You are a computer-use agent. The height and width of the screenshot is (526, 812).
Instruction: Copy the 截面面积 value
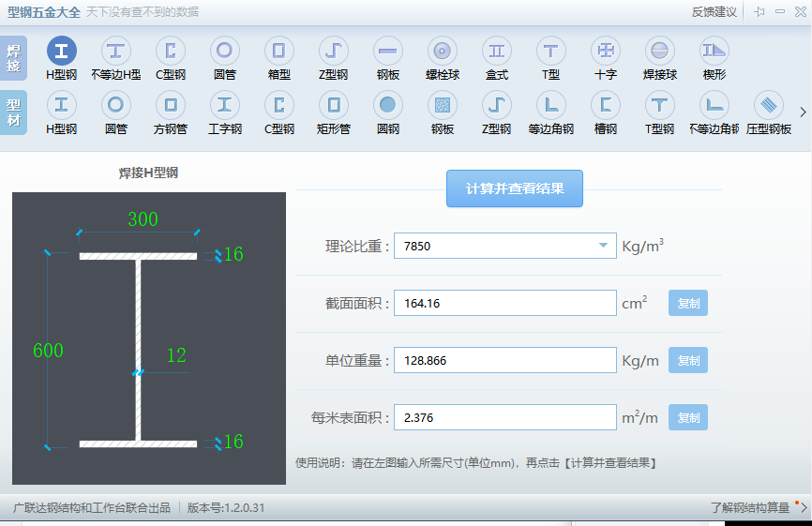pyautogui.click(x=688, y=304)
